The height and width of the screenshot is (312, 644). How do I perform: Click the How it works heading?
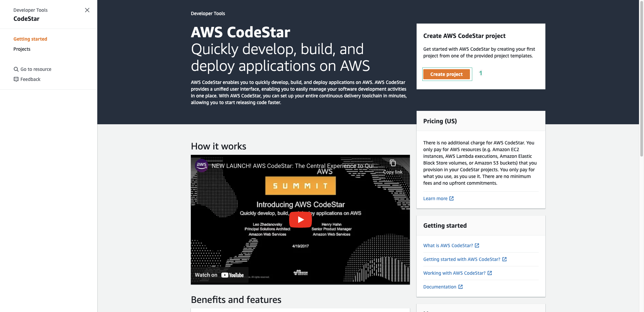pyautogui.click(x=218, y=146)
